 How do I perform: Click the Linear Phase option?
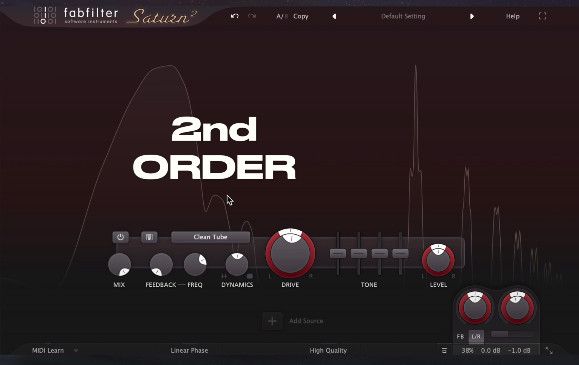coord(189,351)
